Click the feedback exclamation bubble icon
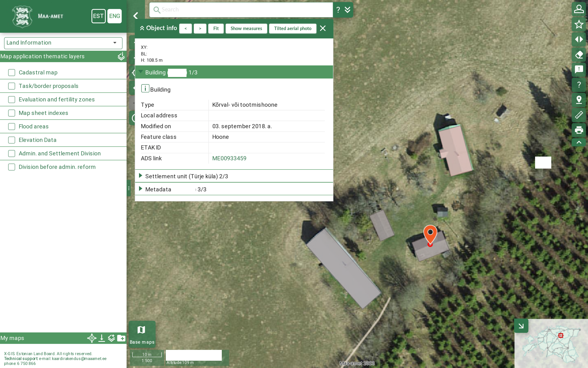 579,70
